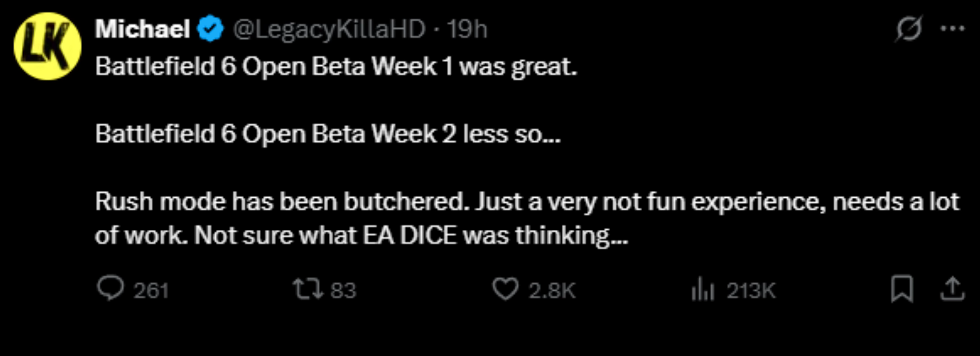Click the reply speech bubble icon
980x356 pixels.
coord(110,289)
